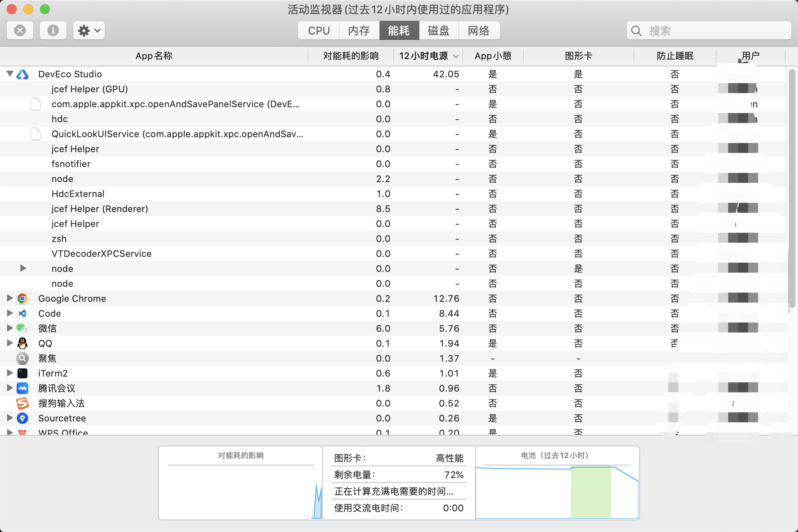Image resolution: width=798 pixels, height=532 pixels.
Task: Expand the Code process group
Action: pos(10,313)
